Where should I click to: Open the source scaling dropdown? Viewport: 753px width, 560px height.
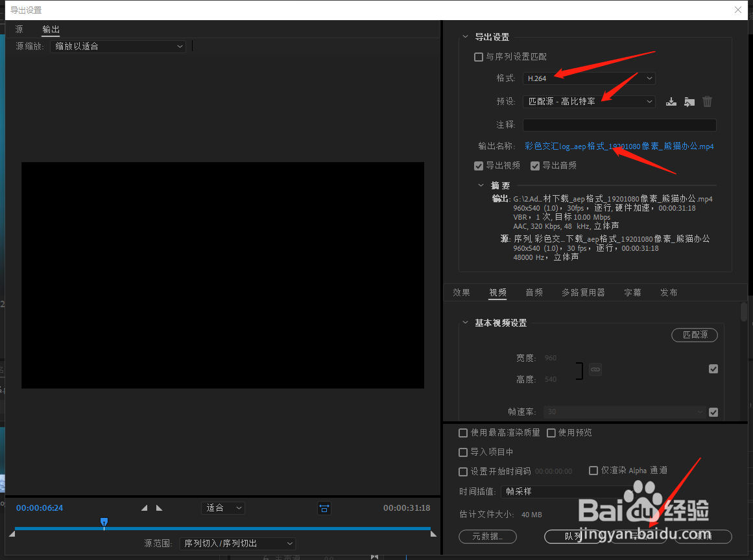point(118,47)
